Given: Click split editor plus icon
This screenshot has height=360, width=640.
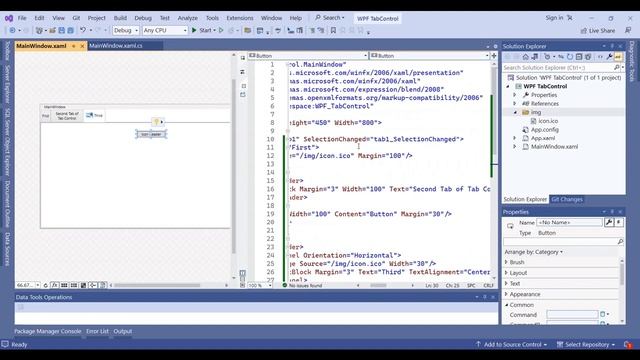Looking at the screenshot, I should tap(494, 56).
